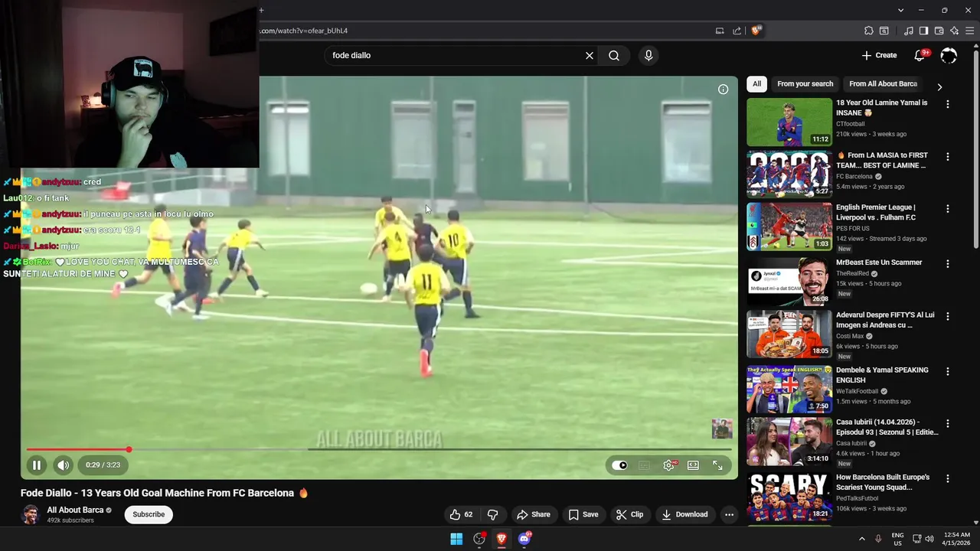Click the install app icon in address bar
The height and width of the screenshot is (551, 980).
720,31
